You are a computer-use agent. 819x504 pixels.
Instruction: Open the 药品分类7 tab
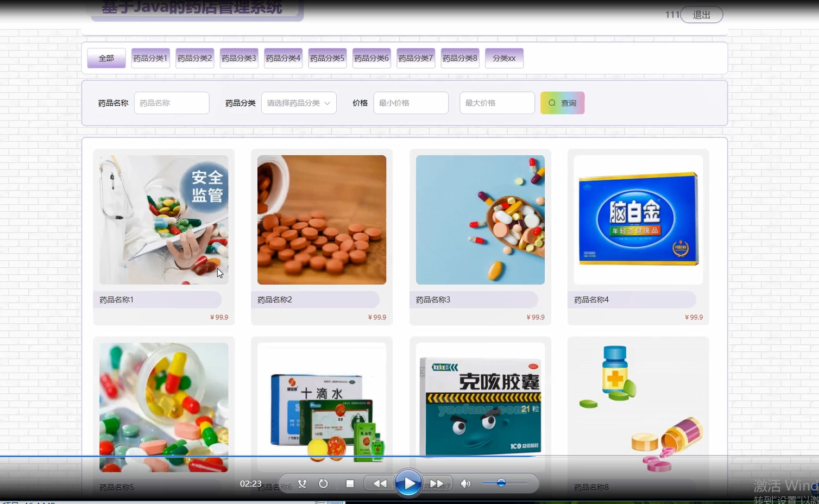click(416, 58)
